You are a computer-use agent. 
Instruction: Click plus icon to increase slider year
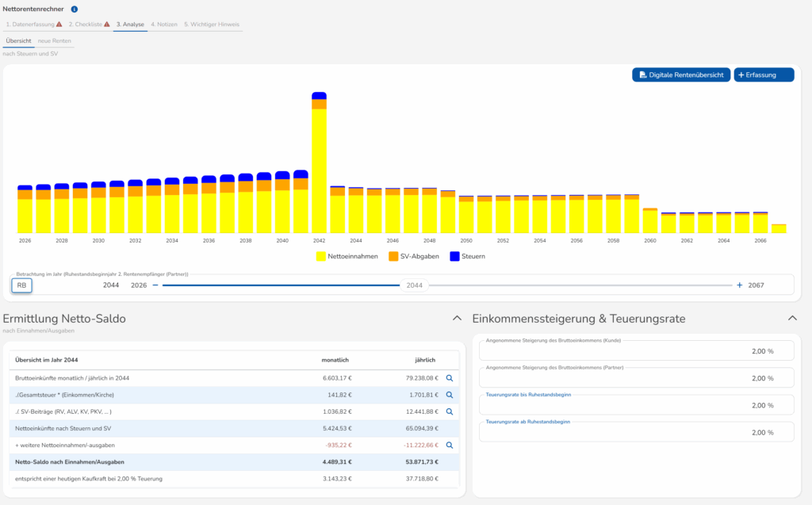tap(740, 285)
